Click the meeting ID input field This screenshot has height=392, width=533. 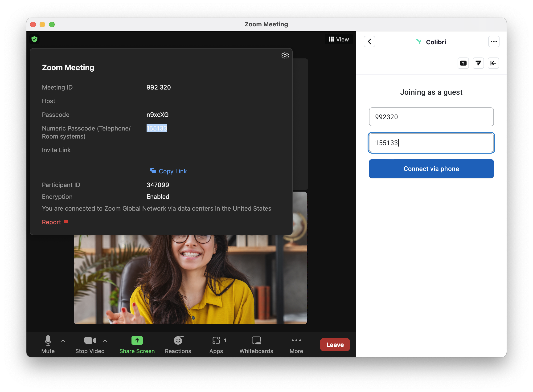pyautogui.click(x=431, y=117)
